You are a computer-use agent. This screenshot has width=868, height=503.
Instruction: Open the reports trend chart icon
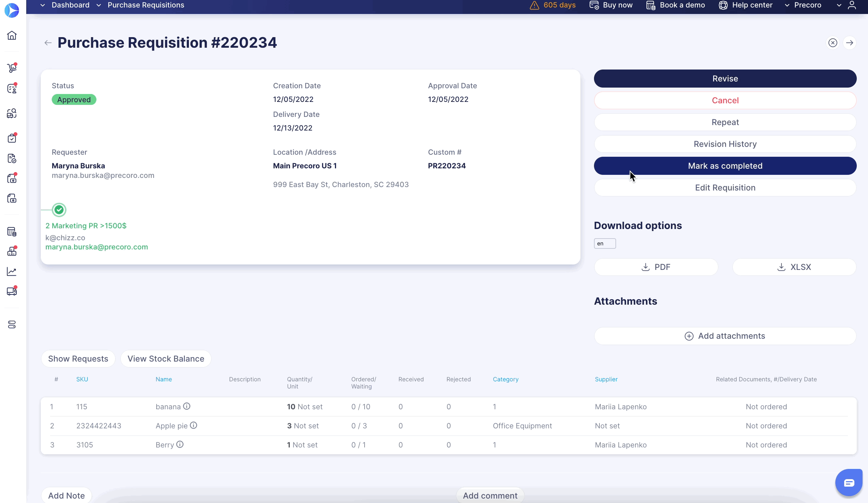coord(12,272)
